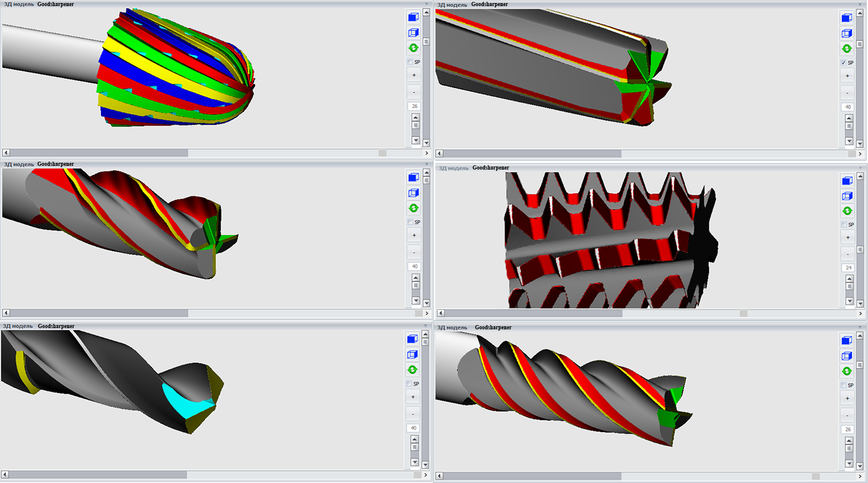Click the value field showing 24

[x=848, y=268]
